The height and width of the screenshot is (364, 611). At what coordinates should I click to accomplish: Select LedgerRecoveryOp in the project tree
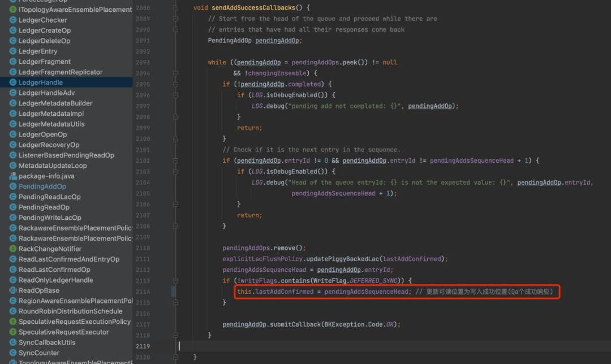point(49,145)
